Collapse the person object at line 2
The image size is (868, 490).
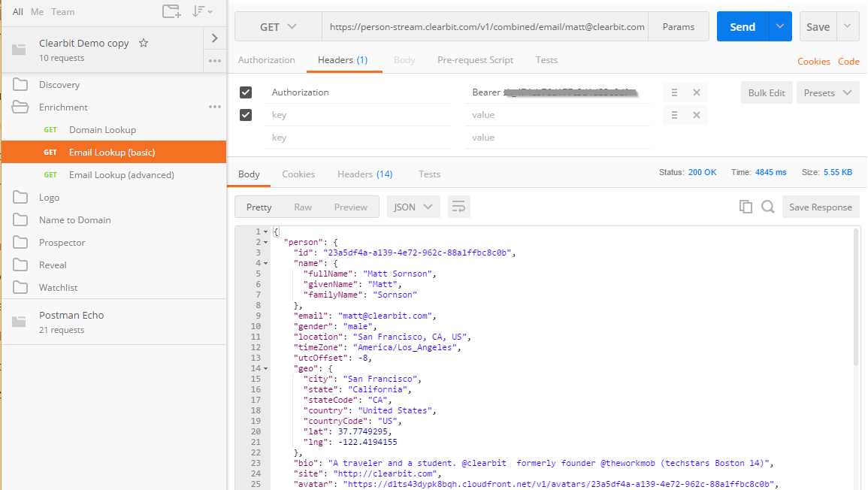pyautogui.click(x=266, y=243)
